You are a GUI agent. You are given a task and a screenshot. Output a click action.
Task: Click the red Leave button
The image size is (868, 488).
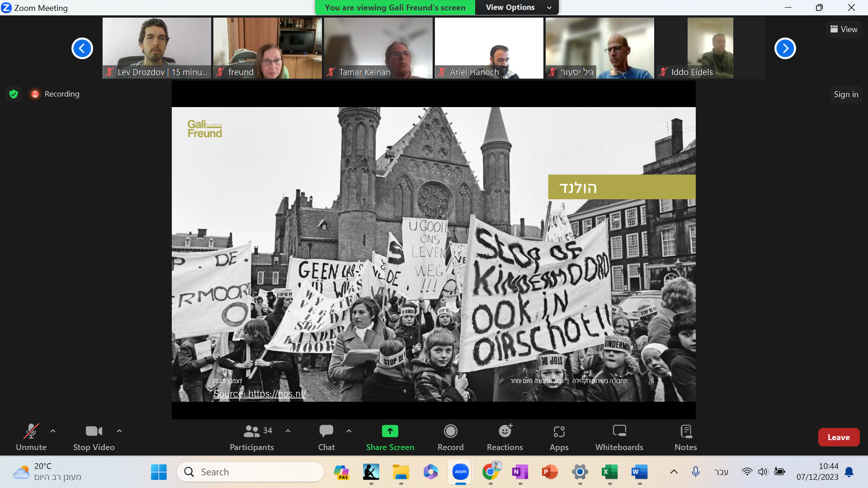[839, 437]
